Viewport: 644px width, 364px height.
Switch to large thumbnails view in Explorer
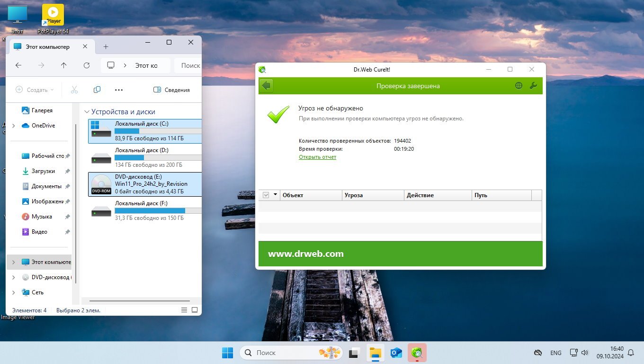pyautogui.click(x=195, y=310)
